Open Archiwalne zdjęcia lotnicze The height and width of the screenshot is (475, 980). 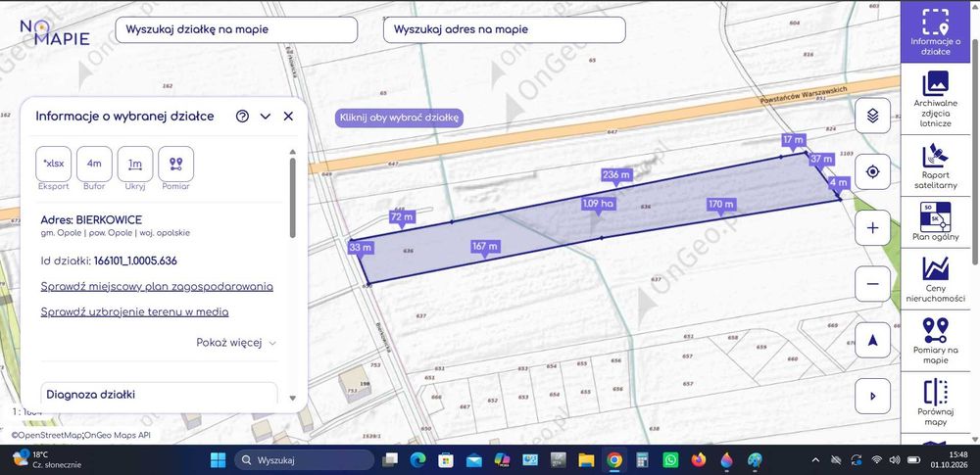pyautogui.click(x=935, y=98)
